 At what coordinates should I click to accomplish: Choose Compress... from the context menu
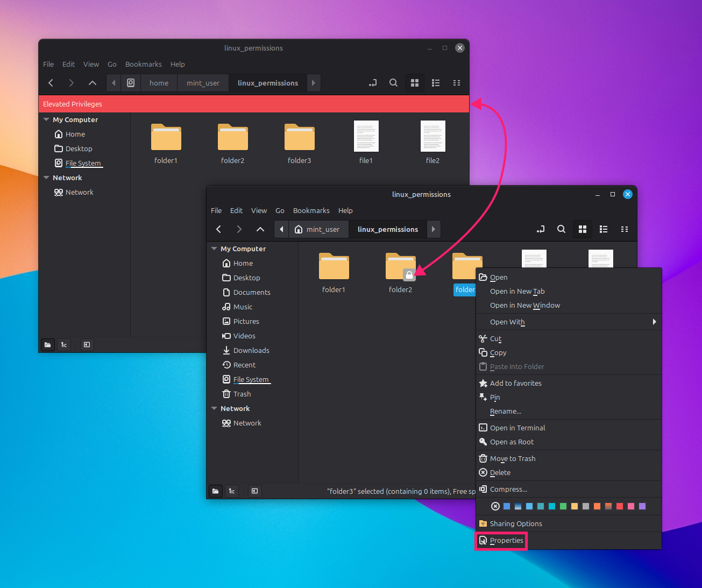click(x=569, y=489)
